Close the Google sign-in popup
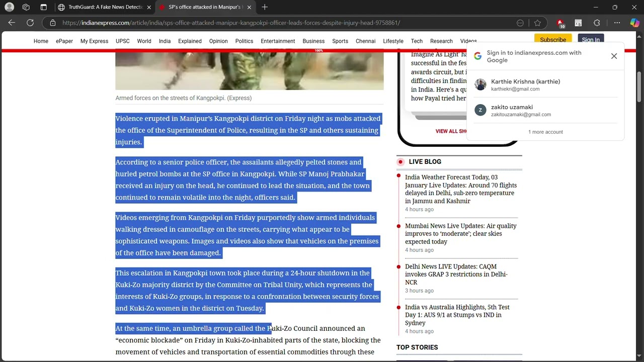The width and height of the screenshot is (644, 362). tap(614, 56)
